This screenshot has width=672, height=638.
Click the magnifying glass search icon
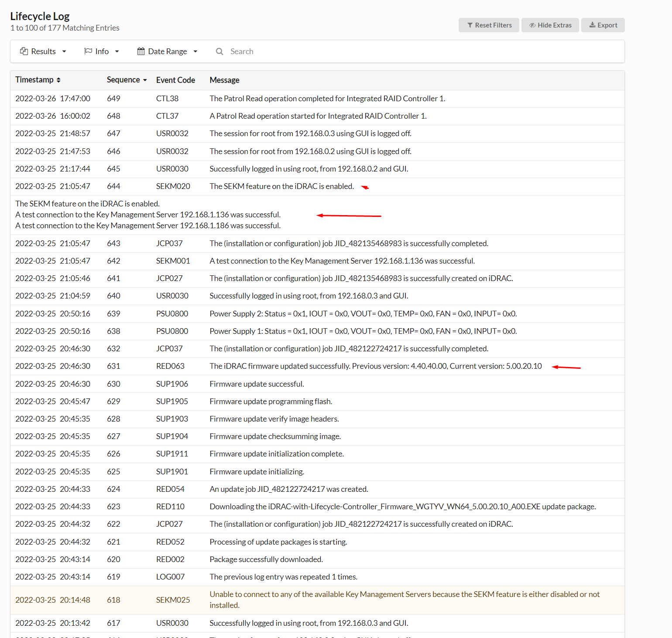pyautogui.click(x=219, y=51)
